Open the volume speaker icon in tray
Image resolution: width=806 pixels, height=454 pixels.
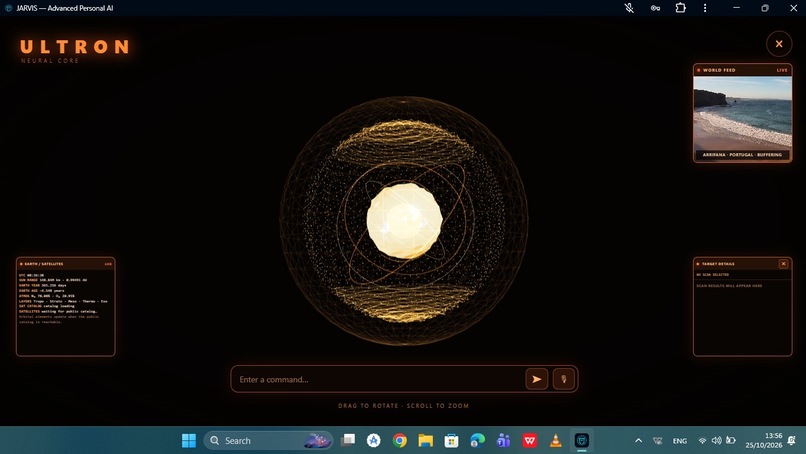click(716, 441)
